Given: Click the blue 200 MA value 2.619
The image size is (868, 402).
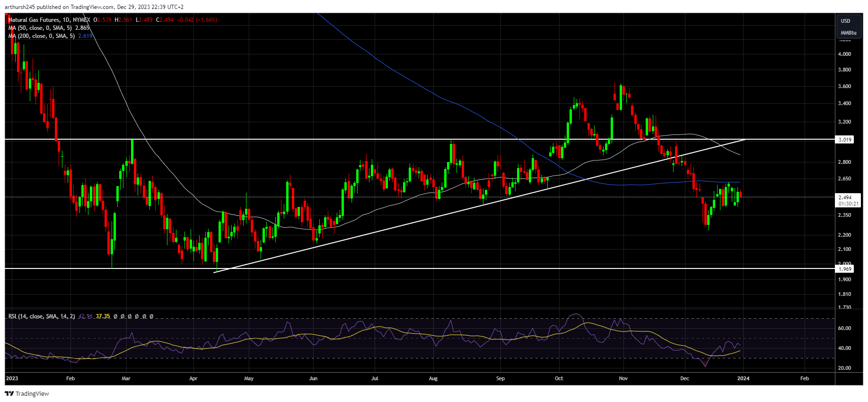Looking at the screenshot, I should (x=85, y=36).
